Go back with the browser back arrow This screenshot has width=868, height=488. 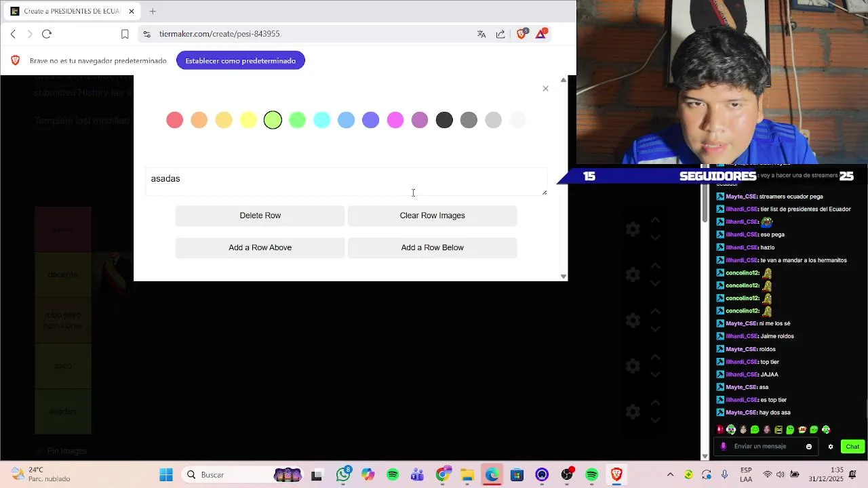point(13,34)
